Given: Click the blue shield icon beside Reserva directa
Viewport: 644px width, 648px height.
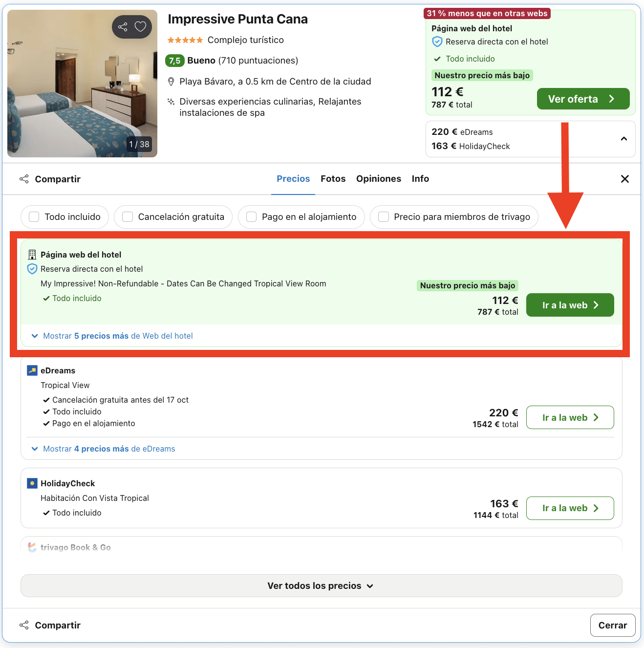Looking at the screenshot, I should 32,269.
